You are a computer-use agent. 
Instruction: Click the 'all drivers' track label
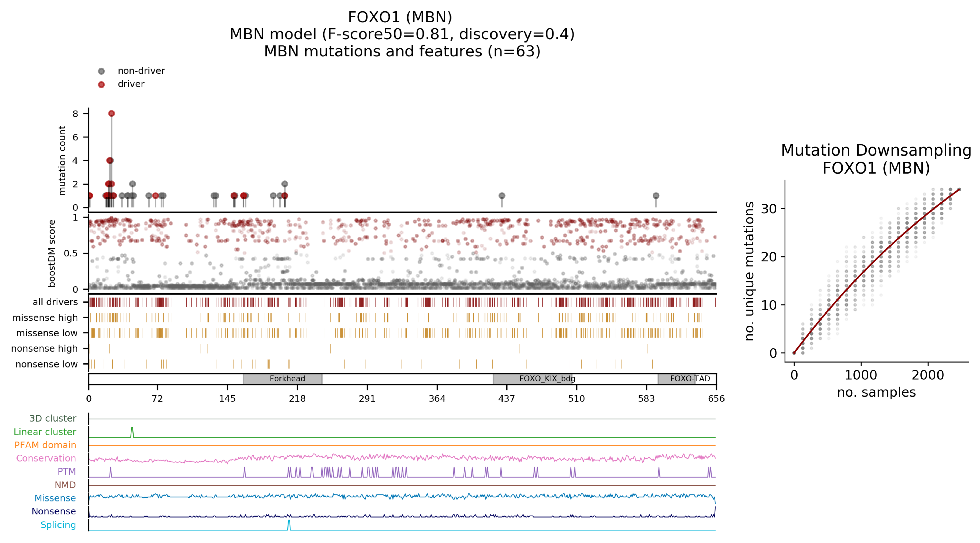[x=55, y=302]
